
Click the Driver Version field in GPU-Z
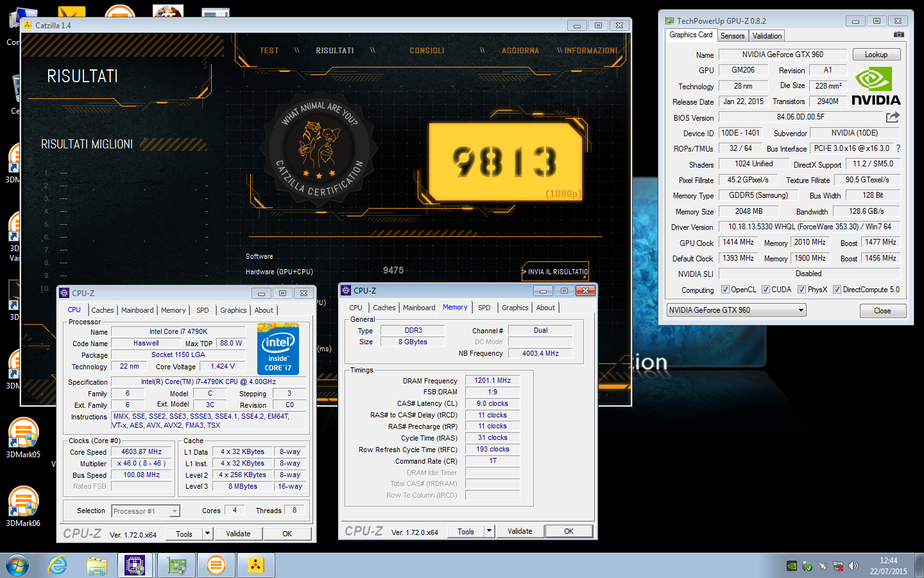pyautogui.click(x=809, y=227)
